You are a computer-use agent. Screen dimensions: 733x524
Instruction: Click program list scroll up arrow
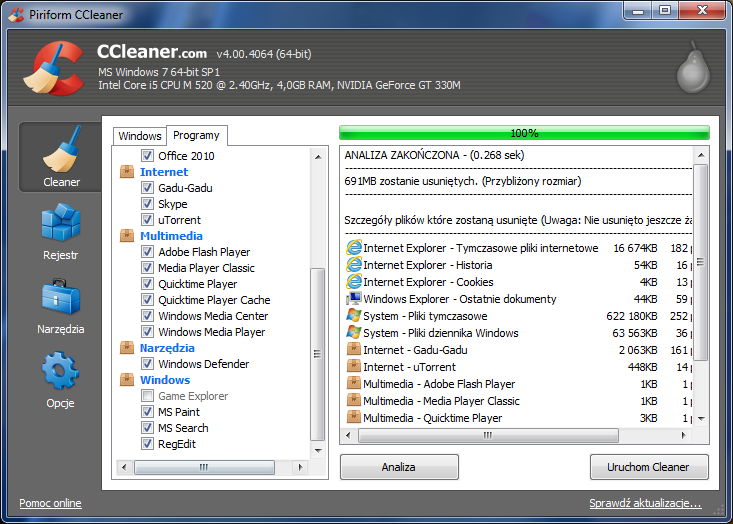tap(318, 157)
